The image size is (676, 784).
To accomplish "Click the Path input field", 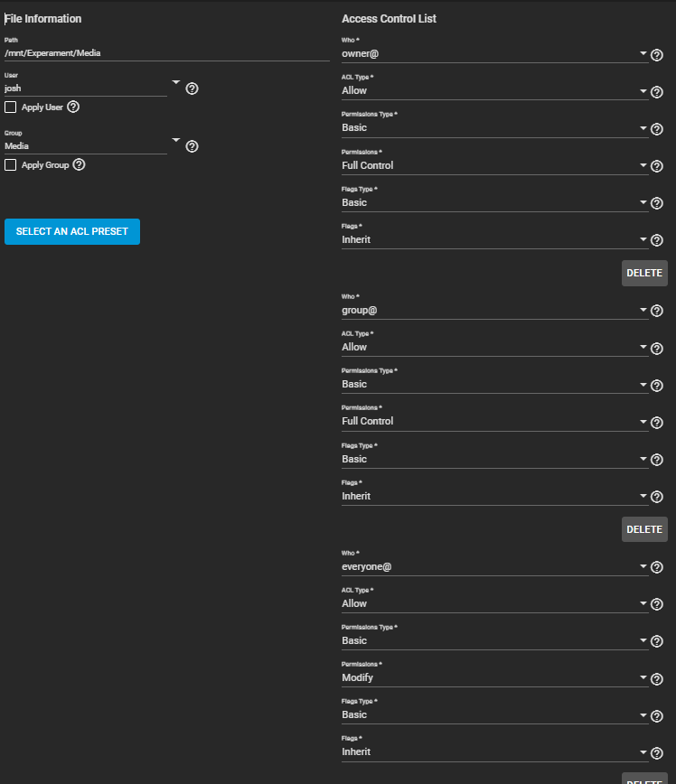I will pyautogui.click(x=166, y=53).
